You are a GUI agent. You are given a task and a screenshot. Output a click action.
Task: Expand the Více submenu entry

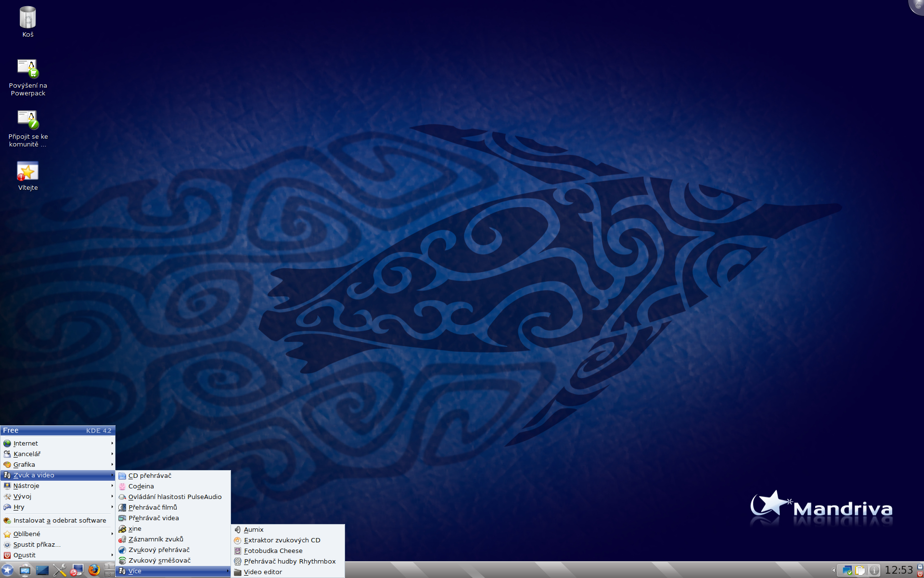point(173,571)
